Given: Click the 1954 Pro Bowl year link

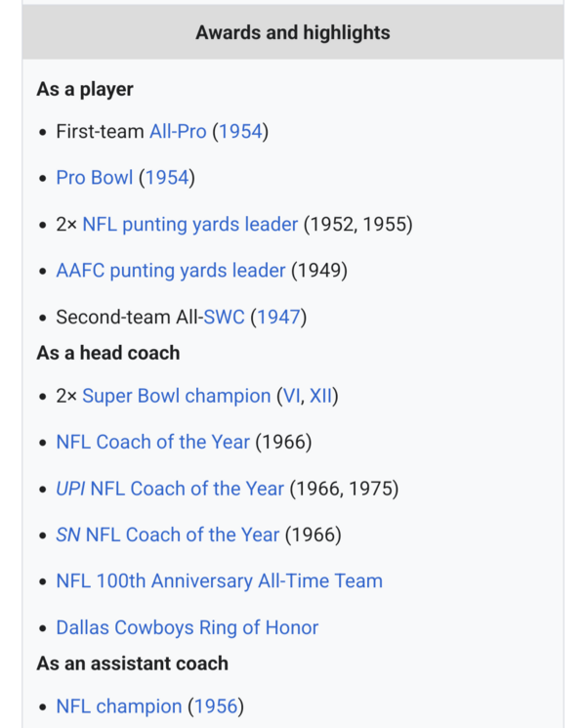Looking at the screenshot, I should [166, 178].
